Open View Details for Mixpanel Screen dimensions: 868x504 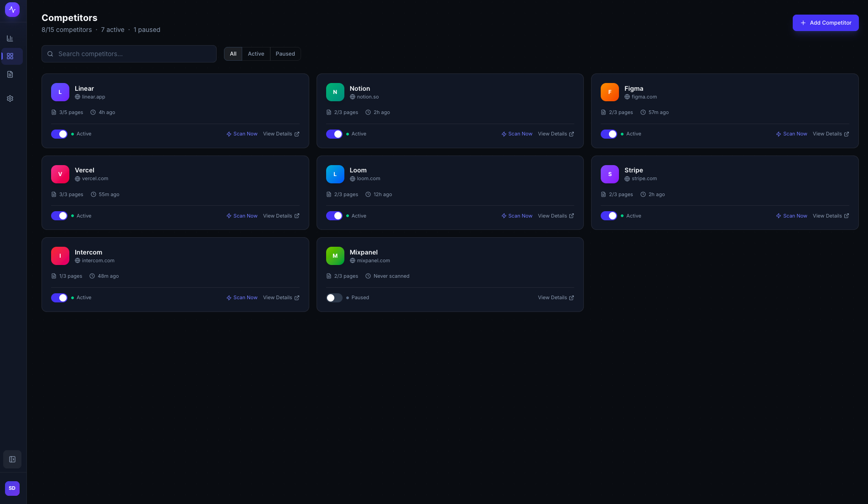pyautogui.click(x=556, y=297)
